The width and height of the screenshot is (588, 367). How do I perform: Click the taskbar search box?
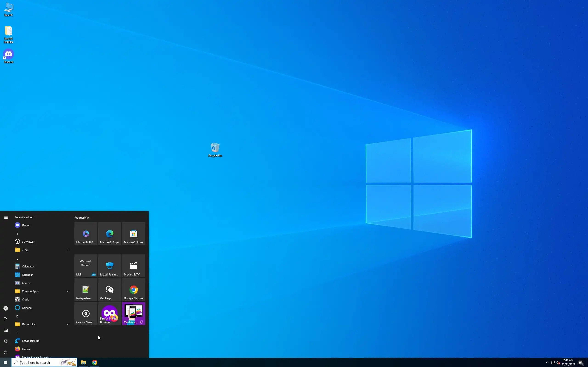(39, 362)
